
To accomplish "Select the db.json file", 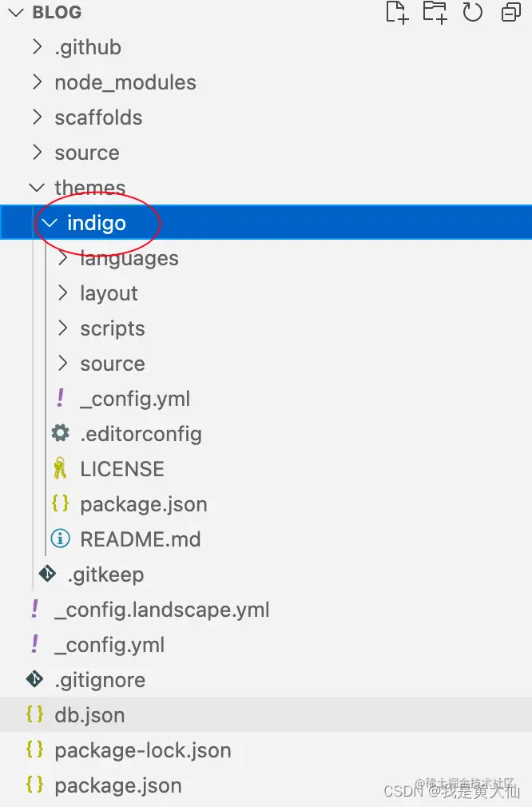I will tap(266, 714).
